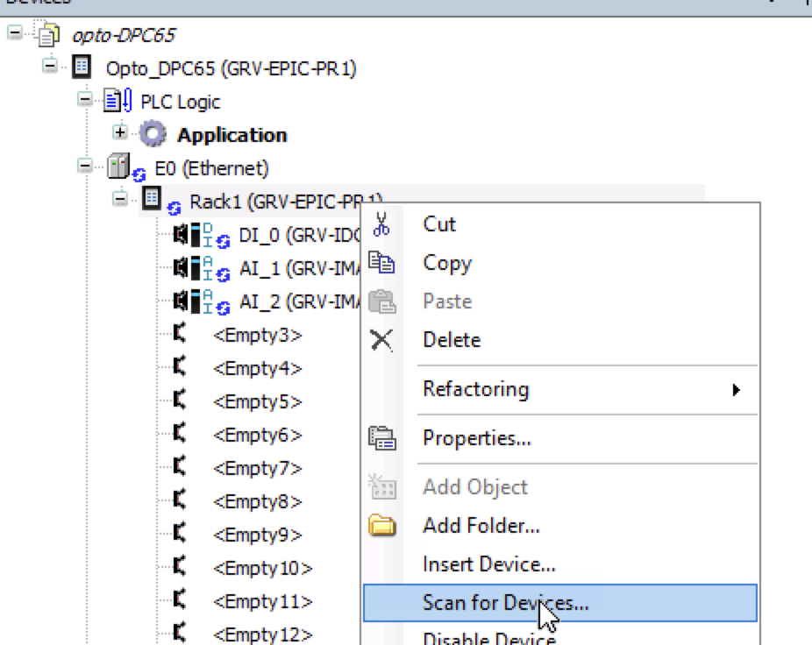Viewport: 812px width, 645px height.
Task: Collapse the Rack1 tree node
Action: point(119,199)
